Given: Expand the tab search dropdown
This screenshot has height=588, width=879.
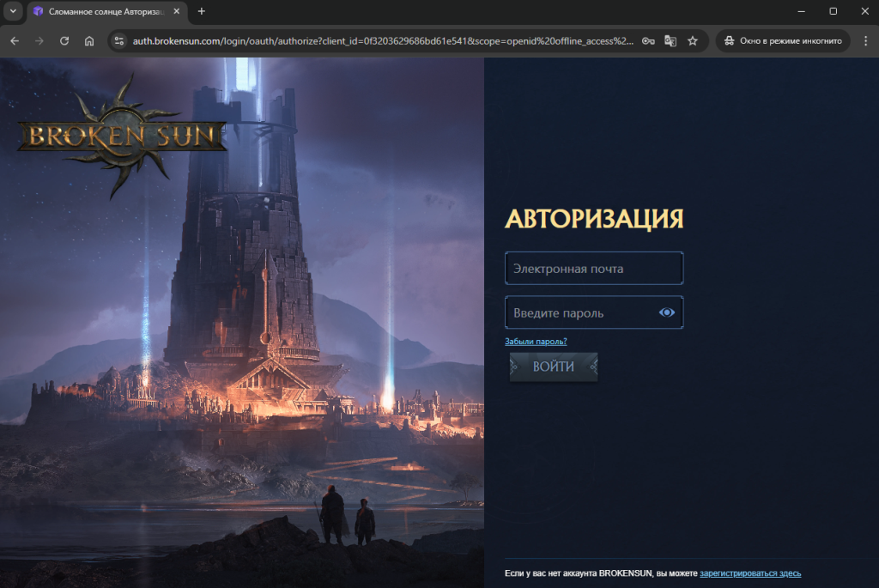Looking at the screenshot, I should point(13,11).
